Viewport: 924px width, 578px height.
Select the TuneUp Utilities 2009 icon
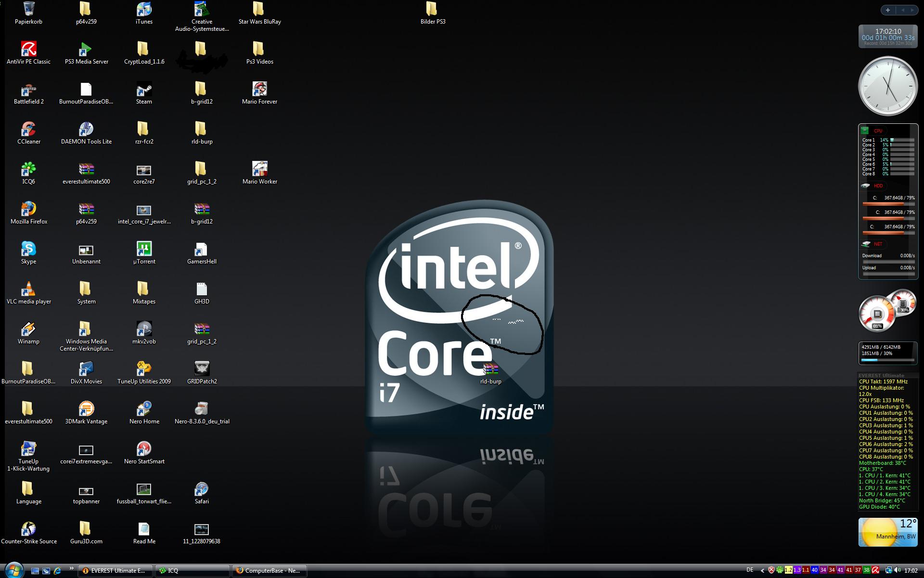pos(144,369)
